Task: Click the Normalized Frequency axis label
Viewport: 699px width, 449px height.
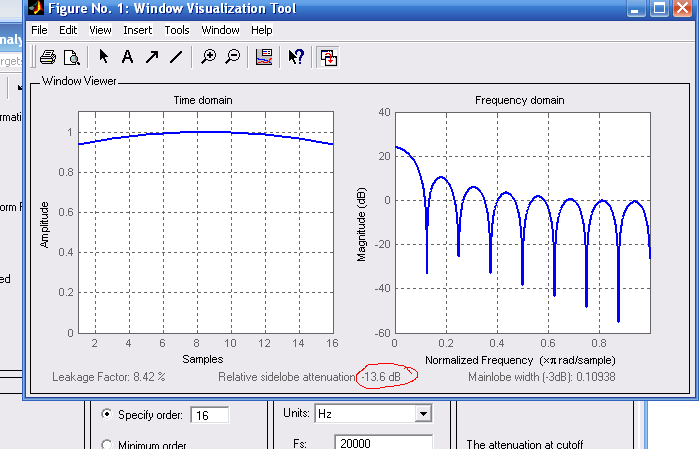Action: point(520,360)
